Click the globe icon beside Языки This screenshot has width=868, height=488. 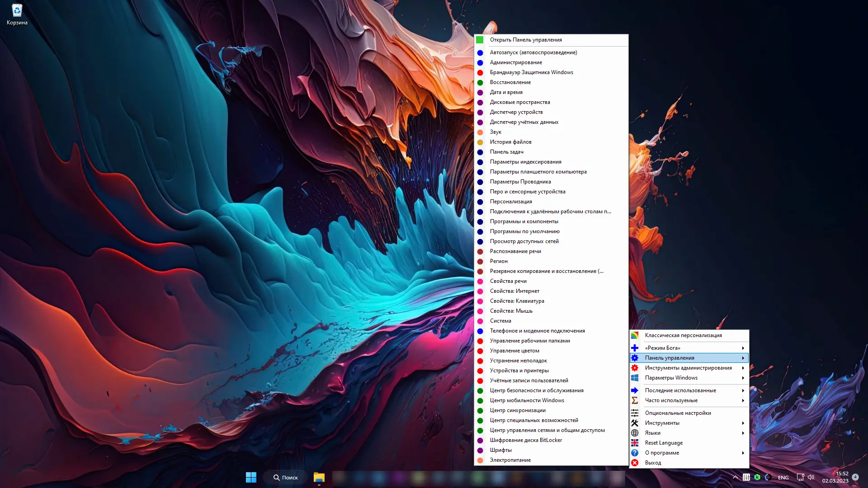(635, 433)
